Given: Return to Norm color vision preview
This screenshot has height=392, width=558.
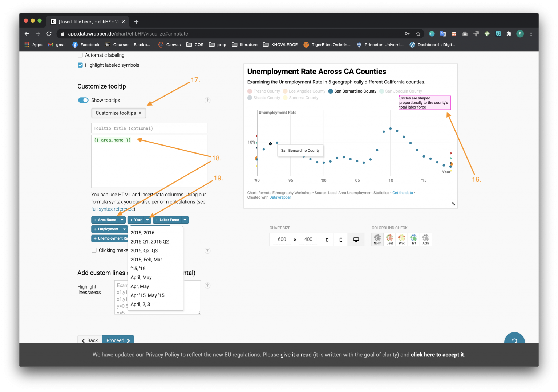Looking at the screenshot, I should (377, 239).
